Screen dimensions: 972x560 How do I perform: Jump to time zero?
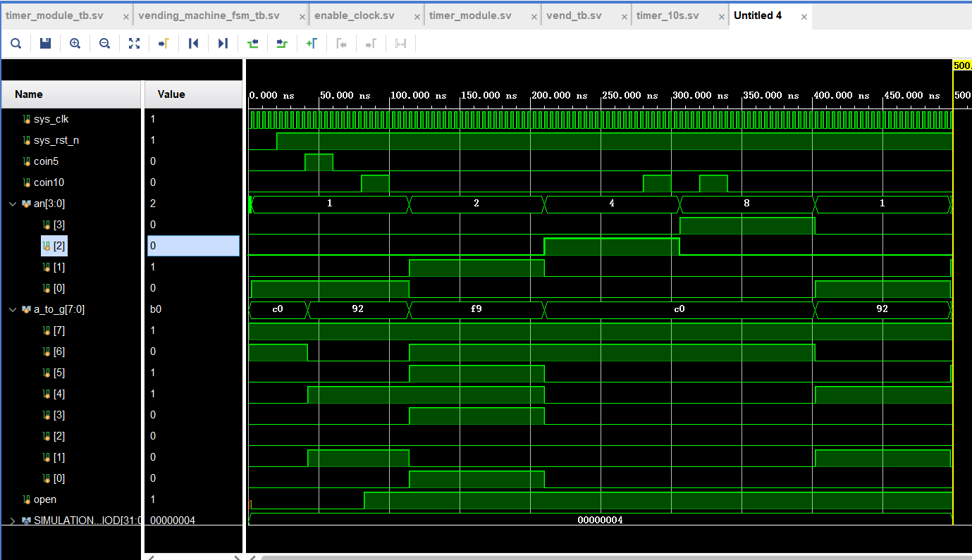point(193,44)
